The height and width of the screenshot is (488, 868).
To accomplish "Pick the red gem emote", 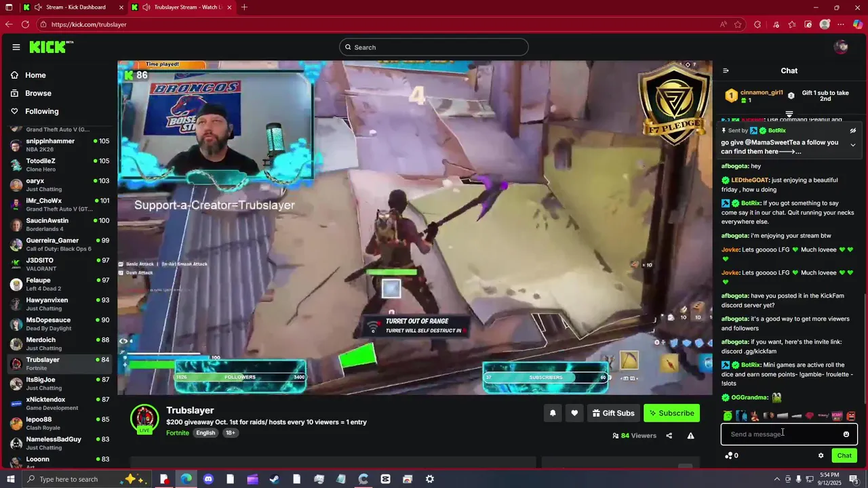I will pos(810,415).
